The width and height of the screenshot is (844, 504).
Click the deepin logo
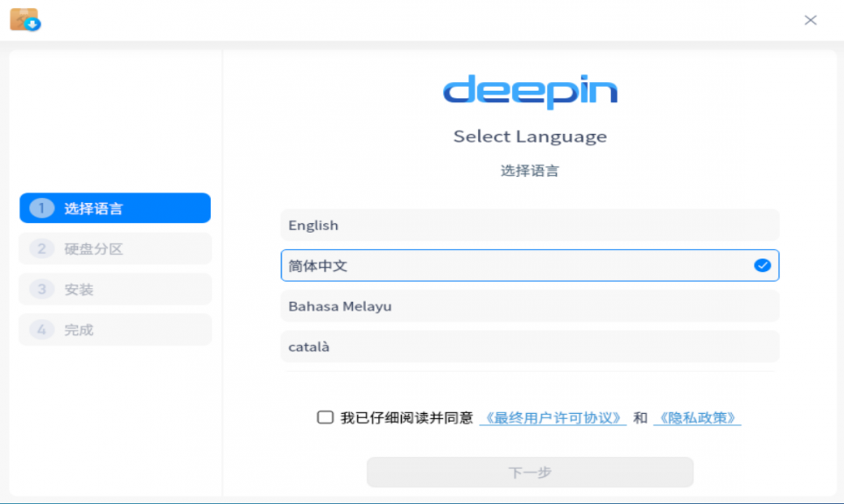pos(529,91)
